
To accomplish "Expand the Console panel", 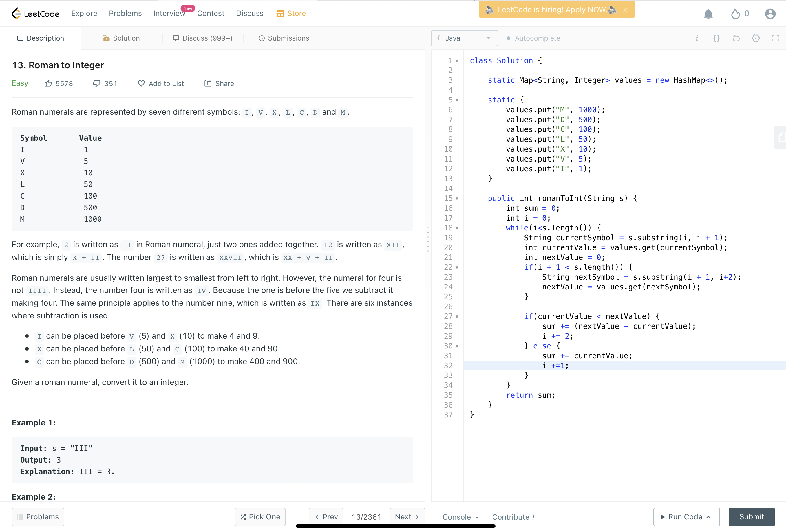I will pos(460,517).
